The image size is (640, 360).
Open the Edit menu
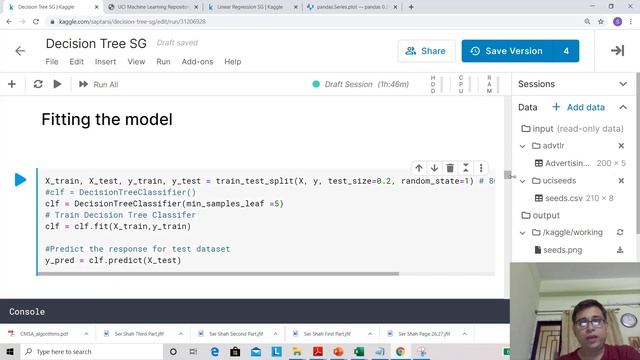[76, 62]
